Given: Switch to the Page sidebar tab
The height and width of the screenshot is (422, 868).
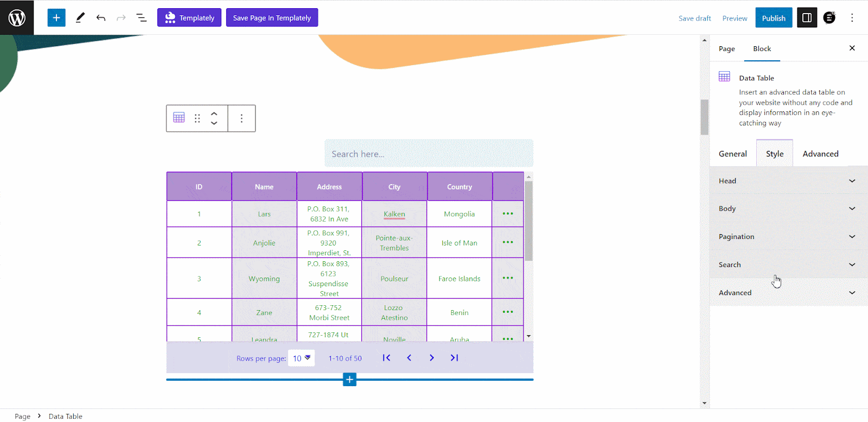Looking at the screenshot, I should point(727,48).
